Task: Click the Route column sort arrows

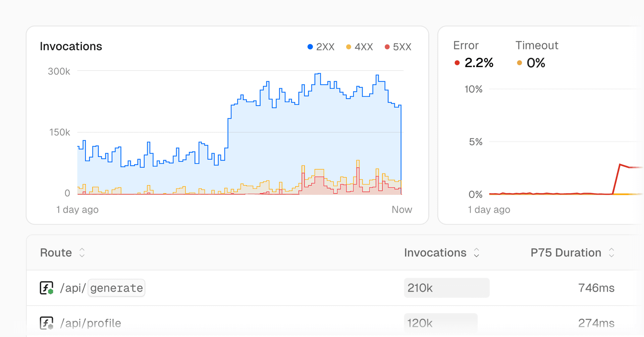Action: (82, 252)
